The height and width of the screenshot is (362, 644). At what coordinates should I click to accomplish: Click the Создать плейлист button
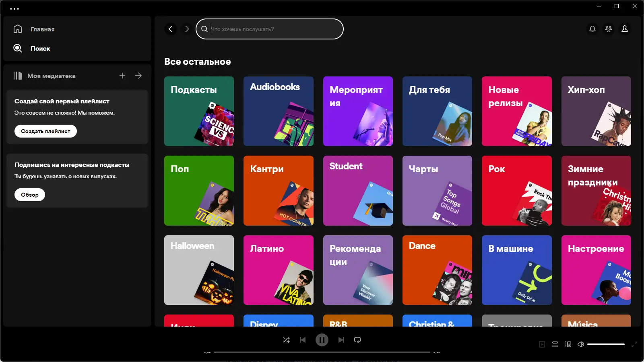[x=45, y=131]
